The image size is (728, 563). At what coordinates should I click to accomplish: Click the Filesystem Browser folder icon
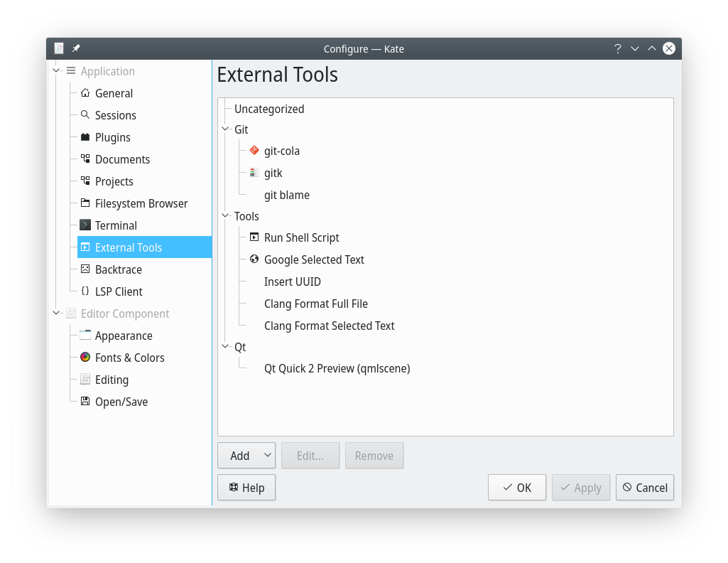pyautogui.click(x=85, y=203)
